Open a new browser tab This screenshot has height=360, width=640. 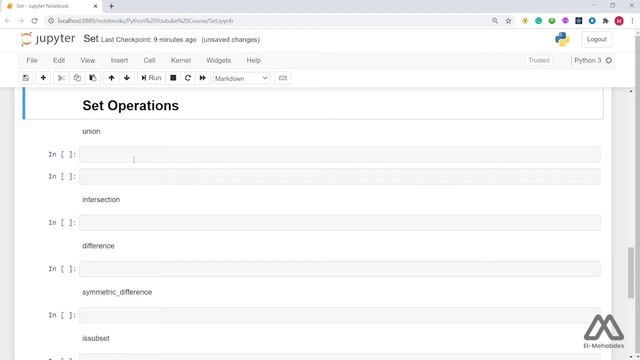click(111, 6)
